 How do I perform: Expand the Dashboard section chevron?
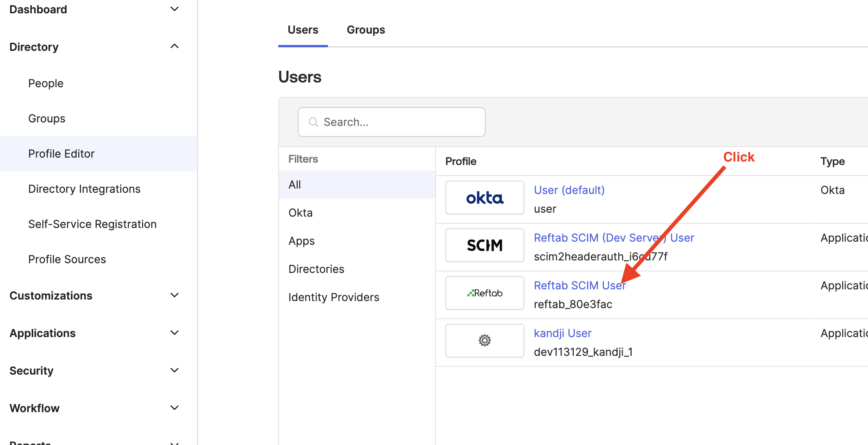click(175, 9)
